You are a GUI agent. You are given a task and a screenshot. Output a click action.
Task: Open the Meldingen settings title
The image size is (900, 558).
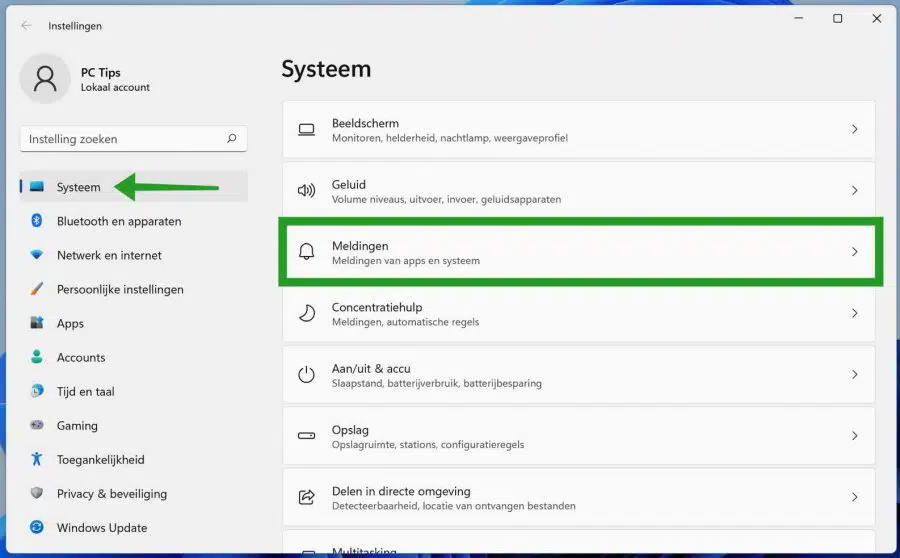coord(360,246)
